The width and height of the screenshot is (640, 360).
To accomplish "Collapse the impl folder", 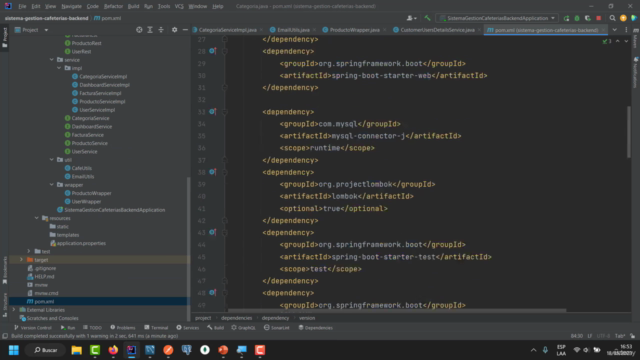I will pos(59,68).
